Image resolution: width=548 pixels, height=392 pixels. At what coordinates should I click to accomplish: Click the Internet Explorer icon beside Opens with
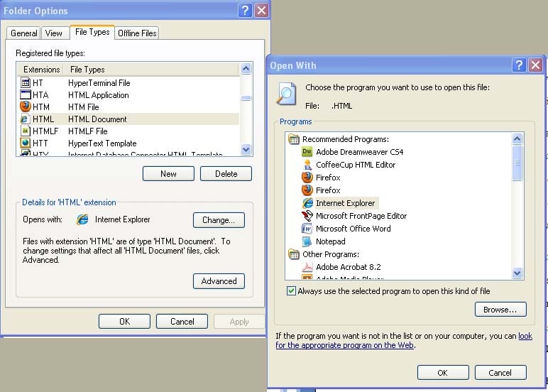[x=82, y=219]
